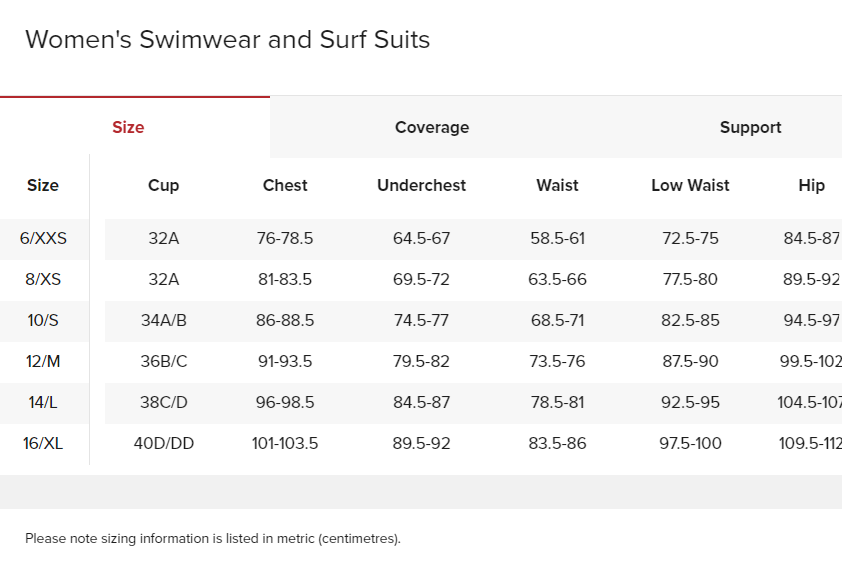Click the horizontal scrollbar bar below table
Screen dimensions: 842x575
tap(421, 492)
